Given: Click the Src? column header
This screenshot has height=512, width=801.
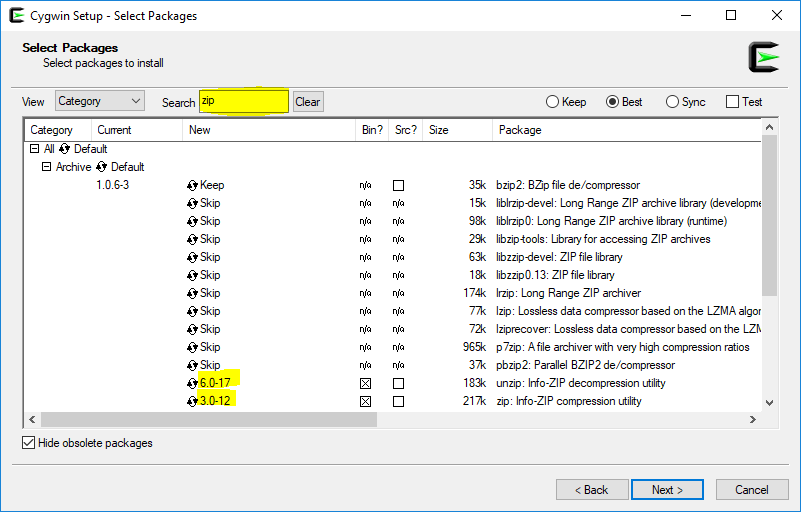Looking at the screenshot, I should pyautogui.click(x=406, y=130).
